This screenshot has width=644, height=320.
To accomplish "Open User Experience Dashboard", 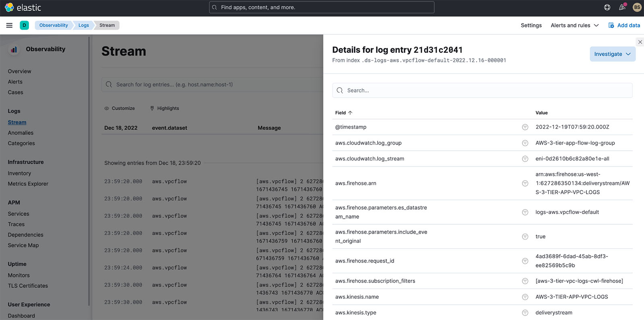I will click(x=21, y=316).
